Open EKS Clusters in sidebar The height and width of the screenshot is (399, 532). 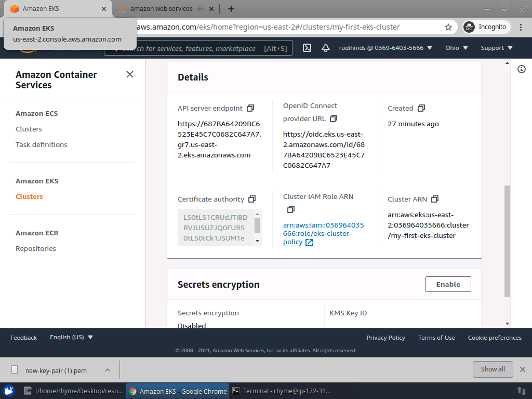(29, 197)
